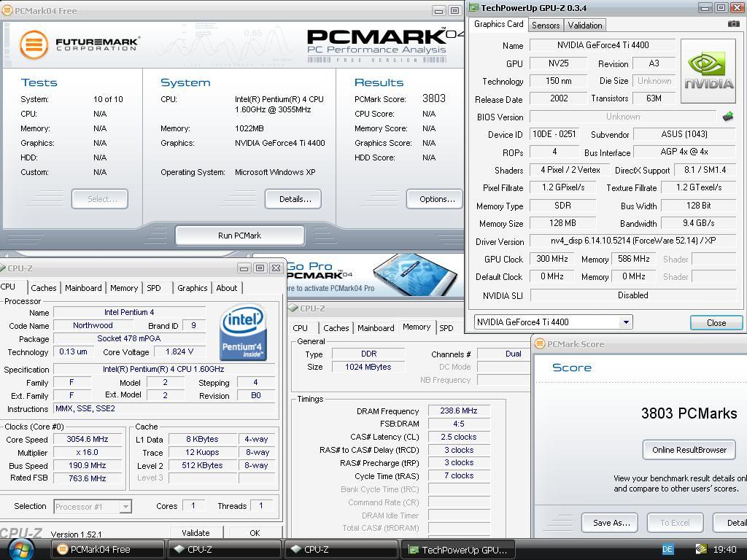Select the Graphics Card tab in GPU-Z
Screen dimensions: 747x560
point(498,24)
